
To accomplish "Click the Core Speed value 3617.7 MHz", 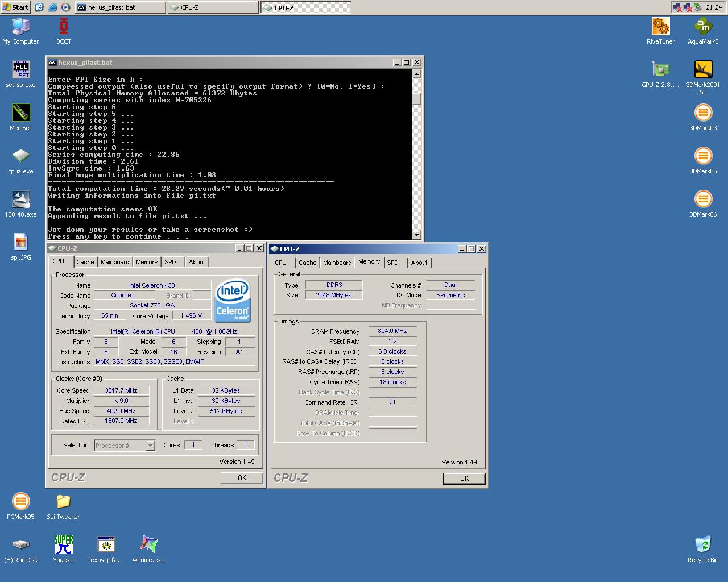I will pos(121,390).
